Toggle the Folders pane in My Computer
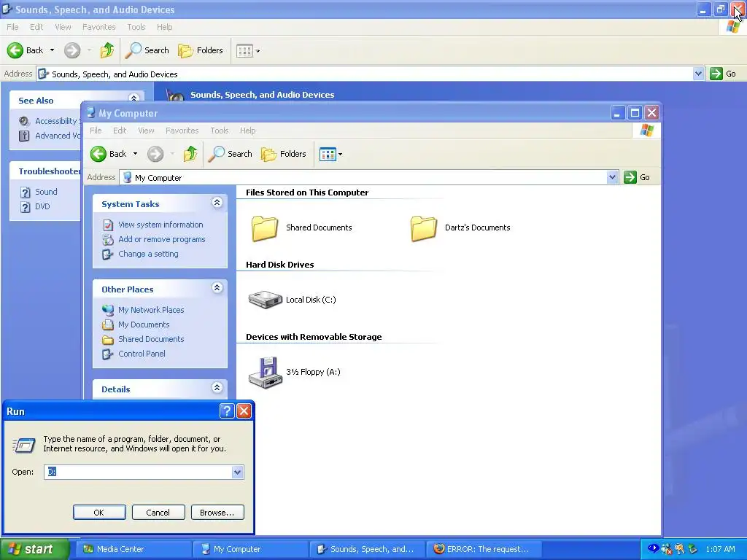Screen dimensions: 747x560 click(284, 154)
